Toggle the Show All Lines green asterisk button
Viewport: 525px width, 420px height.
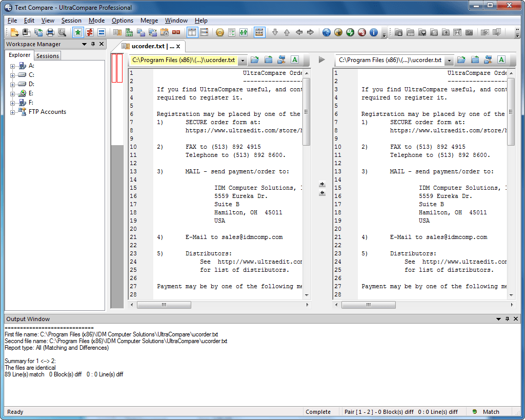77,32
